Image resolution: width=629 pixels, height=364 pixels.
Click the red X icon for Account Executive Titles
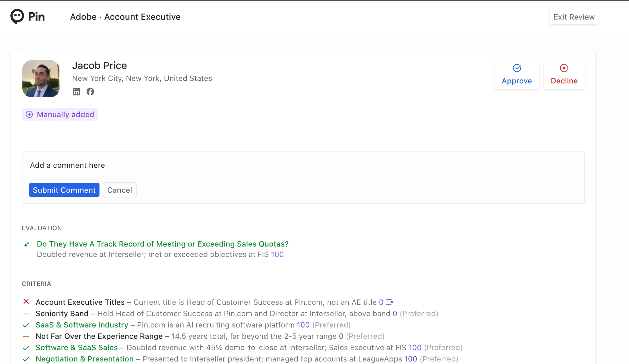26,302
